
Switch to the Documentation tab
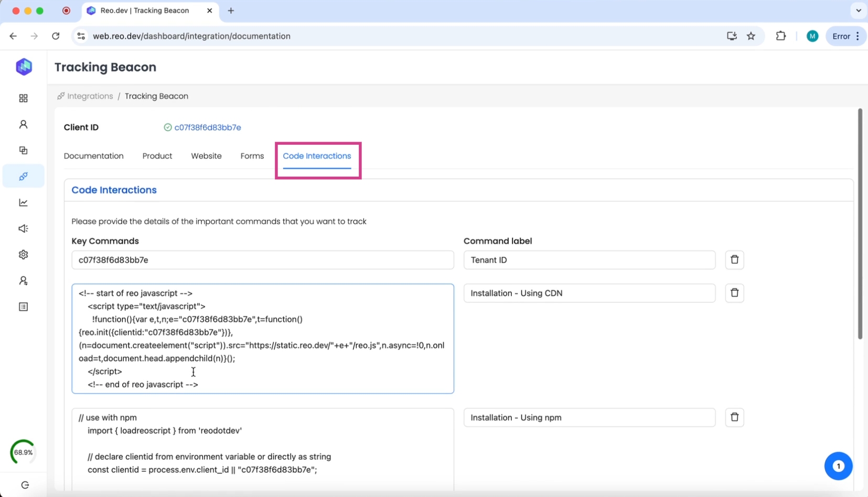pos(93,156)
